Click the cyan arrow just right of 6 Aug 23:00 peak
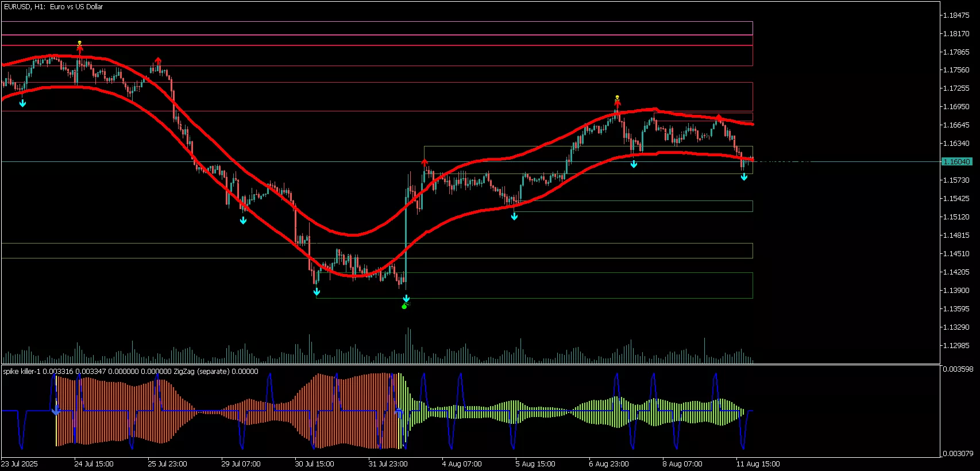 (x=634, y=164)
